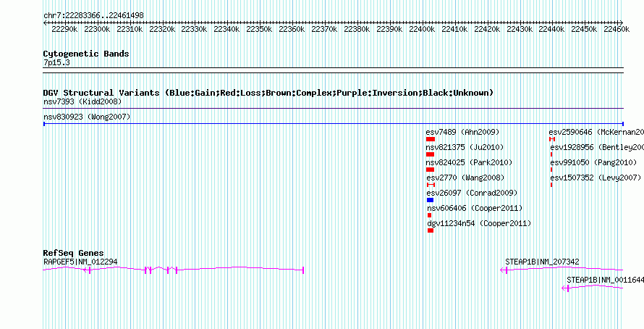Click the nsv830923 blue gain bar
Viewport: 644px width, 329px height.
[x=334, y=123]
